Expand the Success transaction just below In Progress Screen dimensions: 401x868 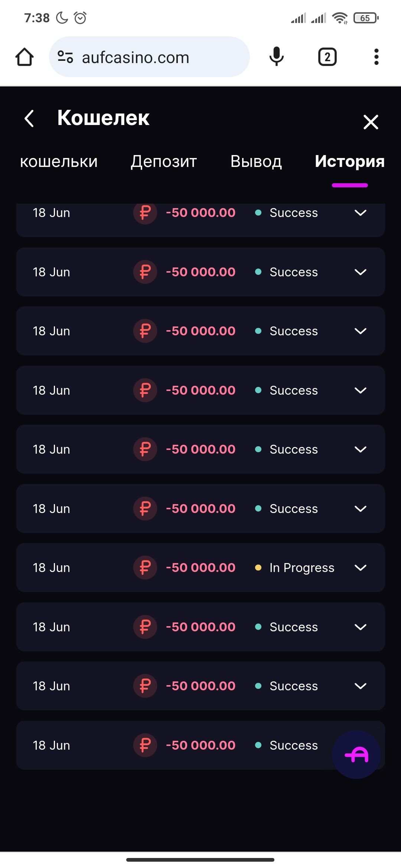361,627
